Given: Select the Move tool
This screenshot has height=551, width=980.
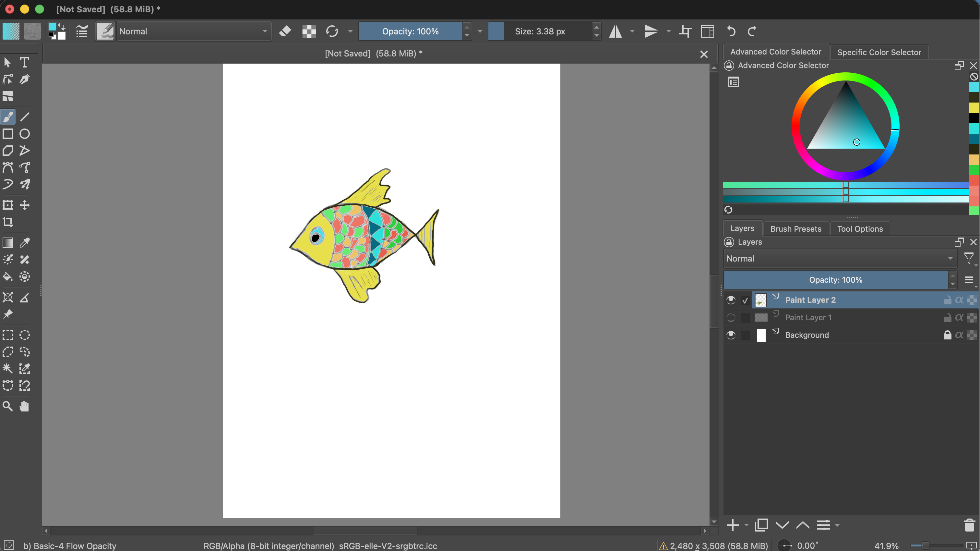Looking at the screenshot, I should click(x=25, y=205).
